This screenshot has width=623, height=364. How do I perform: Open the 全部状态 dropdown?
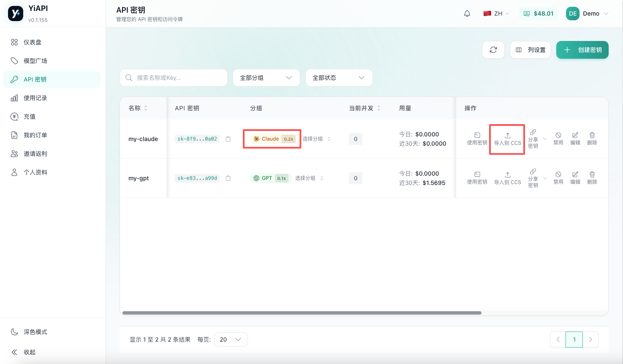[x=339, y=78]
